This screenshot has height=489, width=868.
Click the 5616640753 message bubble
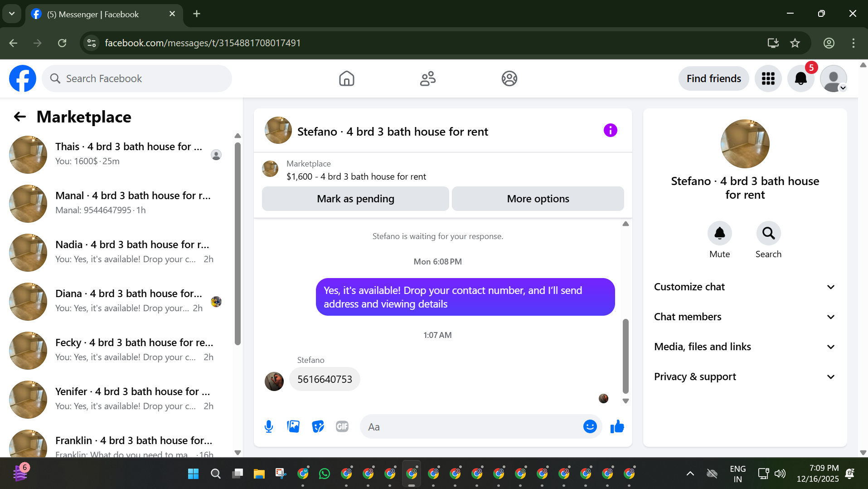click(325, 379)
